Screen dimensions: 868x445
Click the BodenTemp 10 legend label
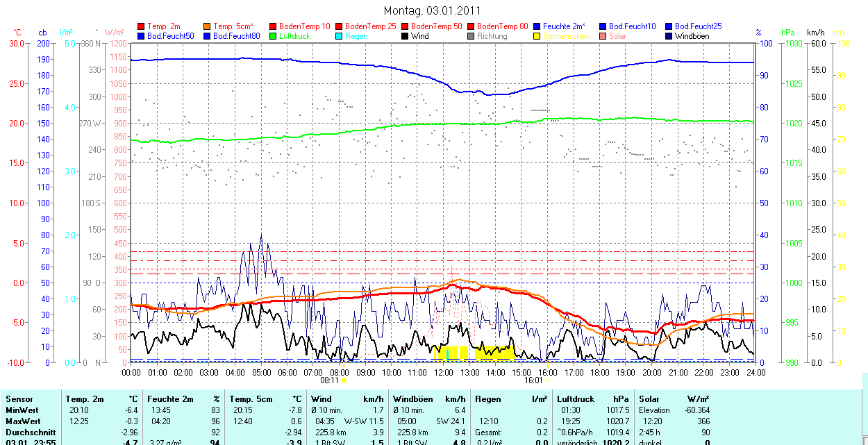coord(304,26)
